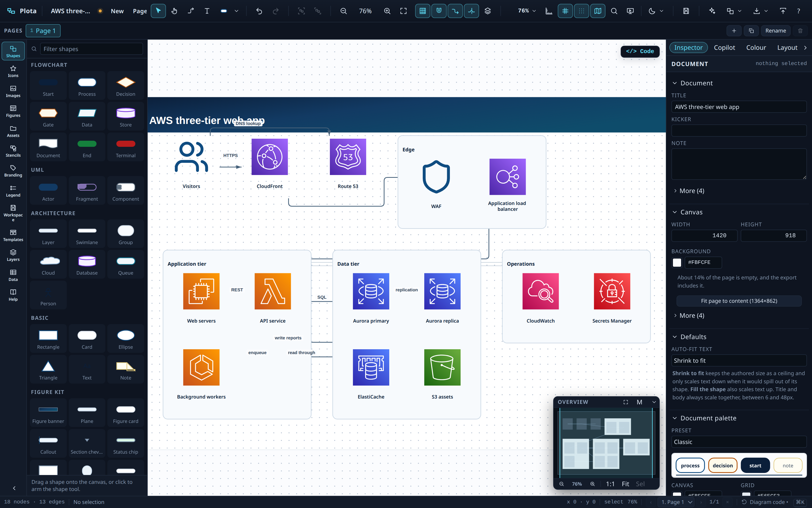Viewport: 812px width, 508px height.
Task: Toggle the hash grid lines button
Action: 565,11
